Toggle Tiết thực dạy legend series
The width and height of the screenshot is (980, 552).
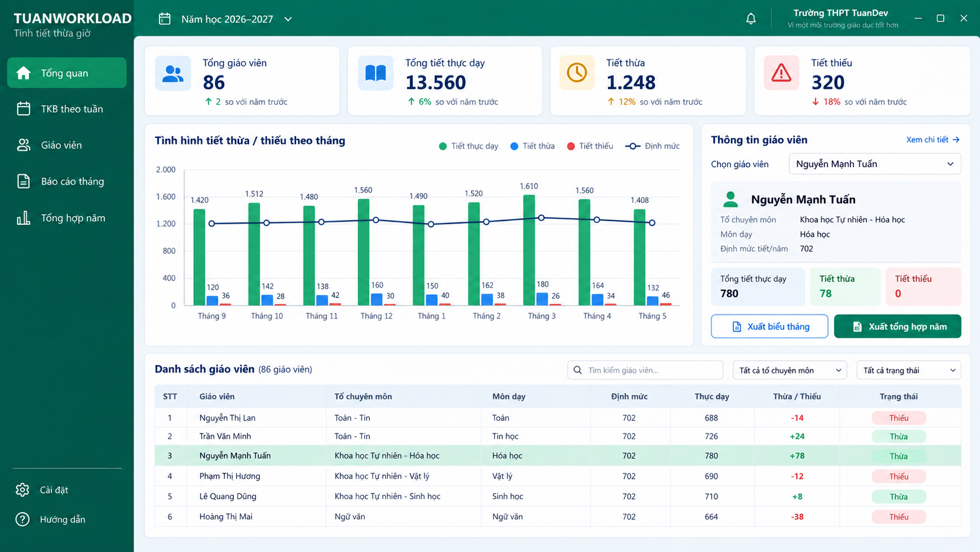point(468,146)
